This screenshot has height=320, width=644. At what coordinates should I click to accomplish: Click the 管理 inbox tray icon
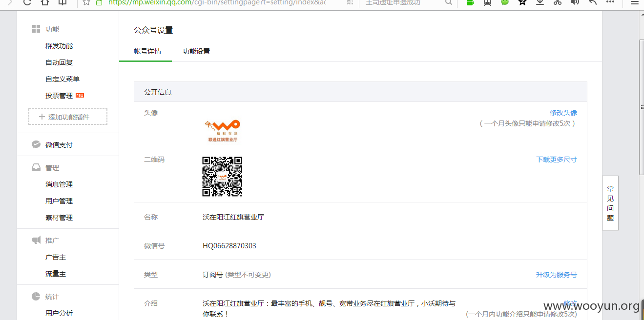coord(36,167)
